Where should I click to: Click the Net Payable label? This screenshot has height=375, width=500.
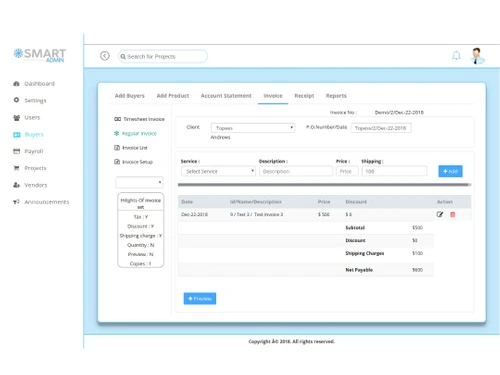point(359,270)
